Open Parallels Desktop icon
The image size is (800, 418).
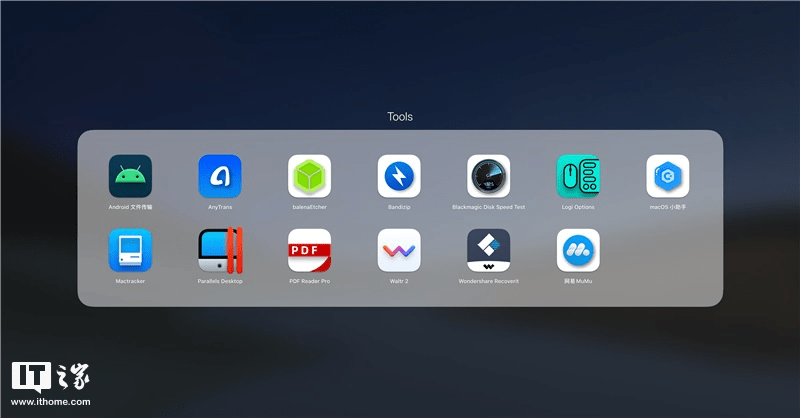click(220, 250)
